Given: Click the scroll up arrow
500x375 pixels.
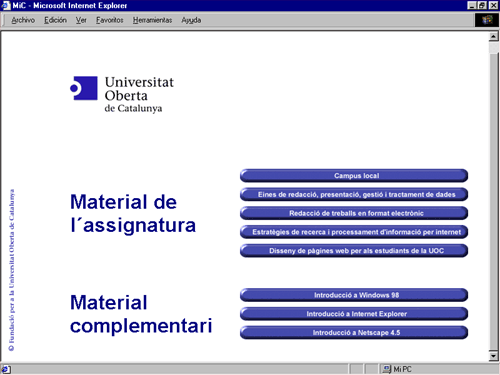Looking at the screenshot, I should tap(494, 36).
